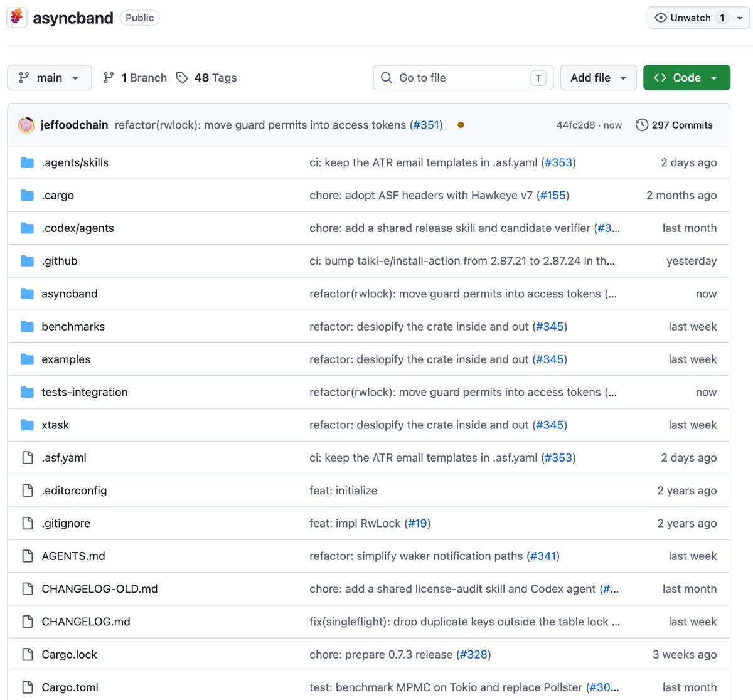Open the Cargo.toml file
Image resolution: width=753 pixels, height=700 pixels.
(70, 687)
